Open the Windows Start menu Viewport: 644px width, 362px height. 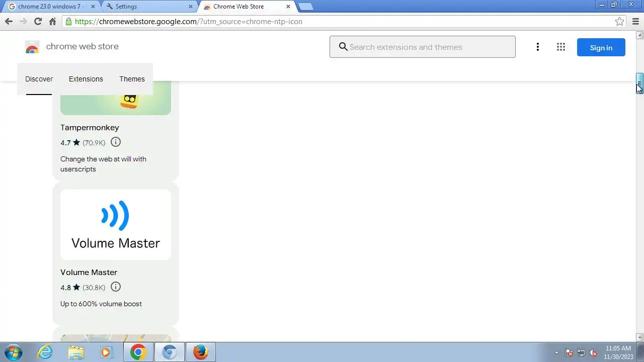tap(14, 352)
